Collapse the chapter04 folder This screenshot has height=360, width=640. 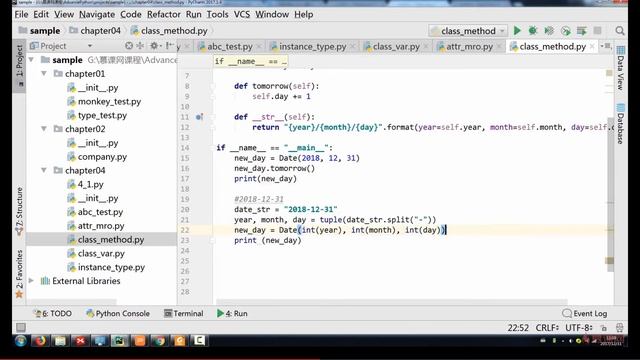coord(44,170)
